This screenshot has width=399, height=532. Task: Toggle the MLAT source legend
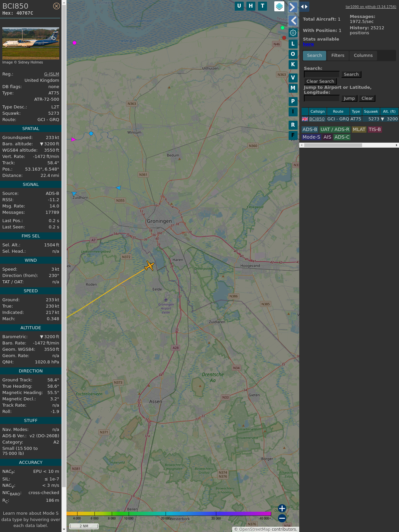pos(359,130)
